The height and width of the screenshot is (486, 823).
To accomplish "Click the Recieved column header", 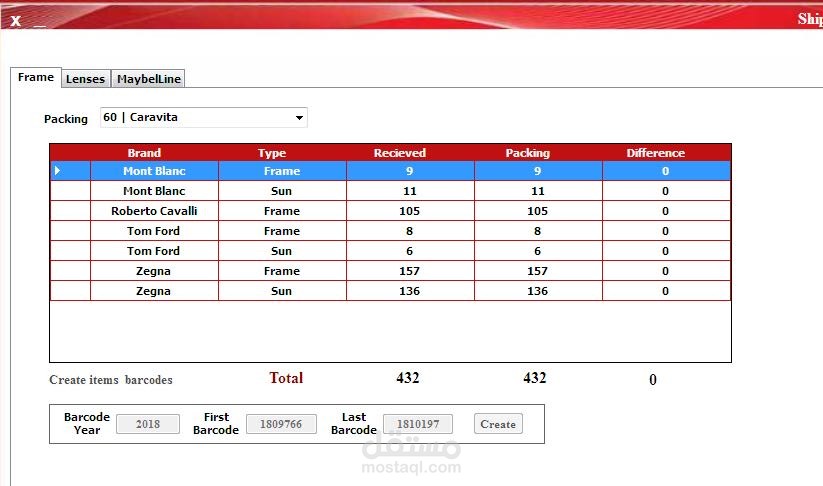I will (399, 153).
